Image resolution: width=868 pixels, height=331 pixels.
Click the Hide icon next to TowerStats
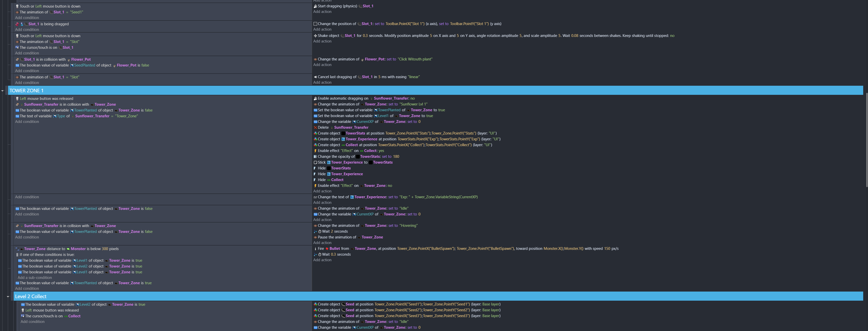click(x=315, y=168)
